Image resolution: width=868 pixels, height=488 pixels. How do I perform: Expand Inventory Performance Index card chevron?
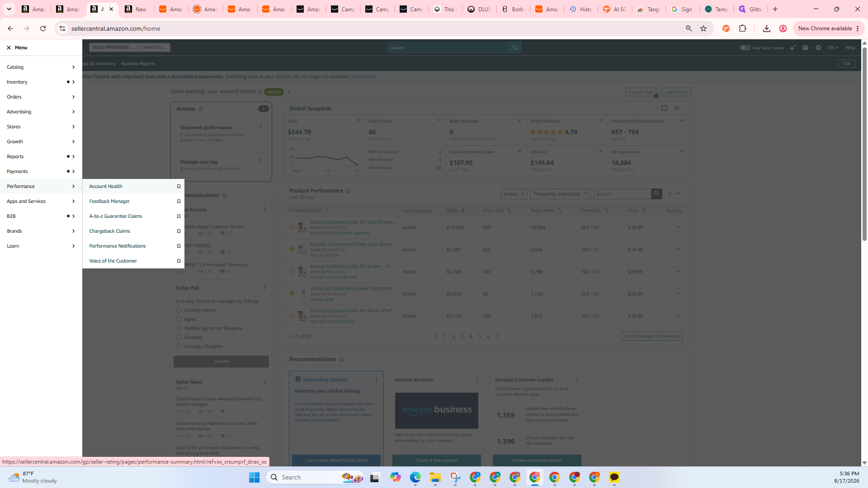coord(681,120)
